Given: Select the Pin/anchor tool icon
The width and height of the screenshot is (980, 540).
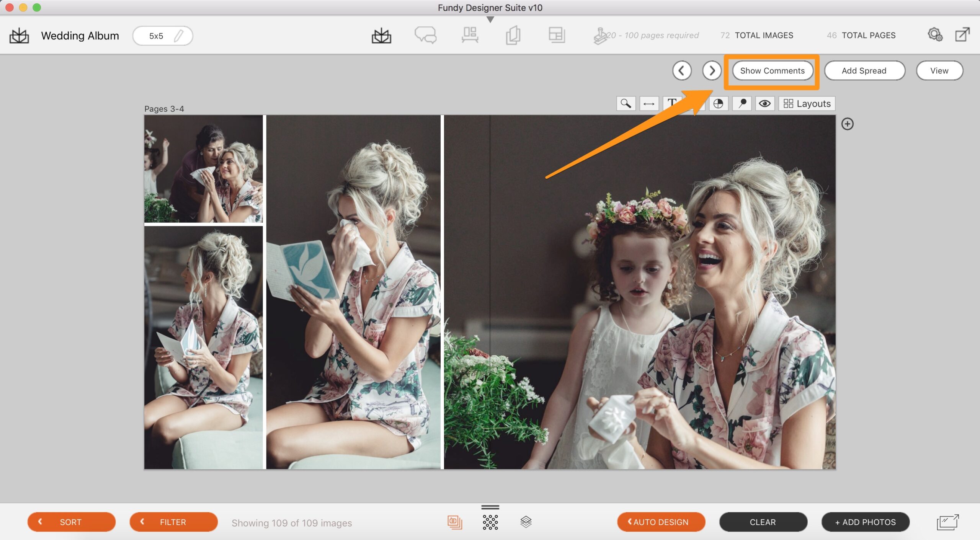Looking at the screenshot, I should pos(742,104).
